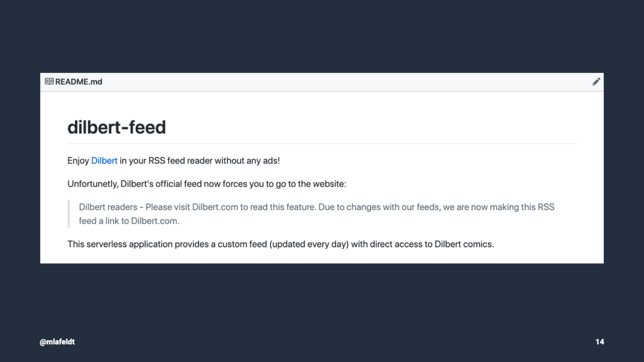Click the sentence starting 'This serverless application provides'
Screen dimensions: 644x362
tap(281, 244)
